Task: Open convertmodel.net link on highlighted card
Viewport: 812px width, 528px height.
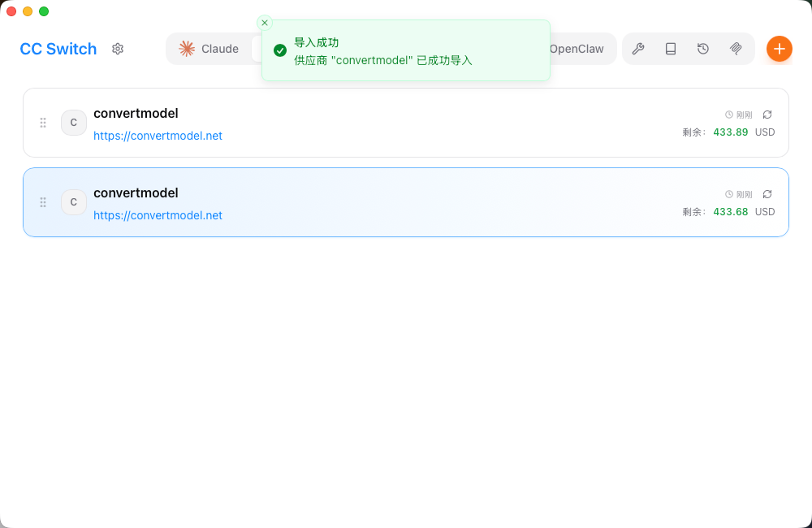Action: (x=158, y=215)
